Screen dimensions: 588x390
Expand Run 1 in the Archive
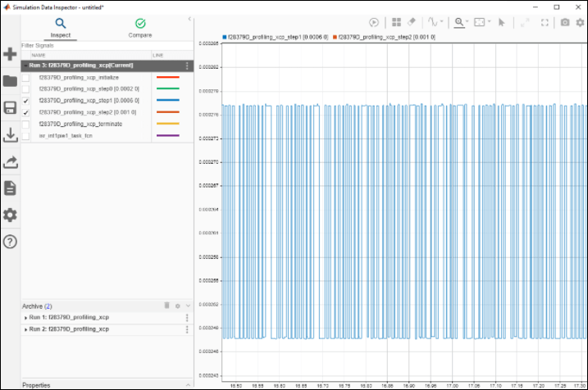pos(26,317)
